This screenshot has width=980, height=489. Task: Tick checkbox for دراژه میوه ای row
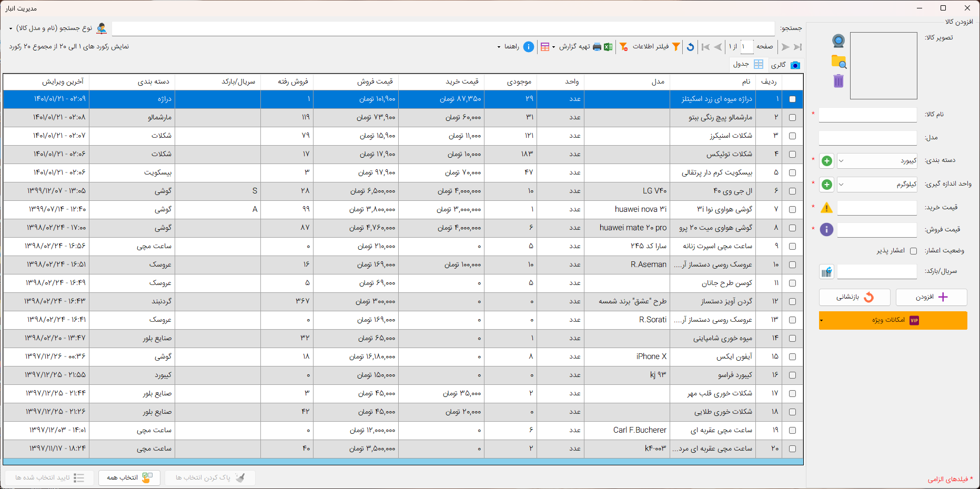click(x=792, y=99)
